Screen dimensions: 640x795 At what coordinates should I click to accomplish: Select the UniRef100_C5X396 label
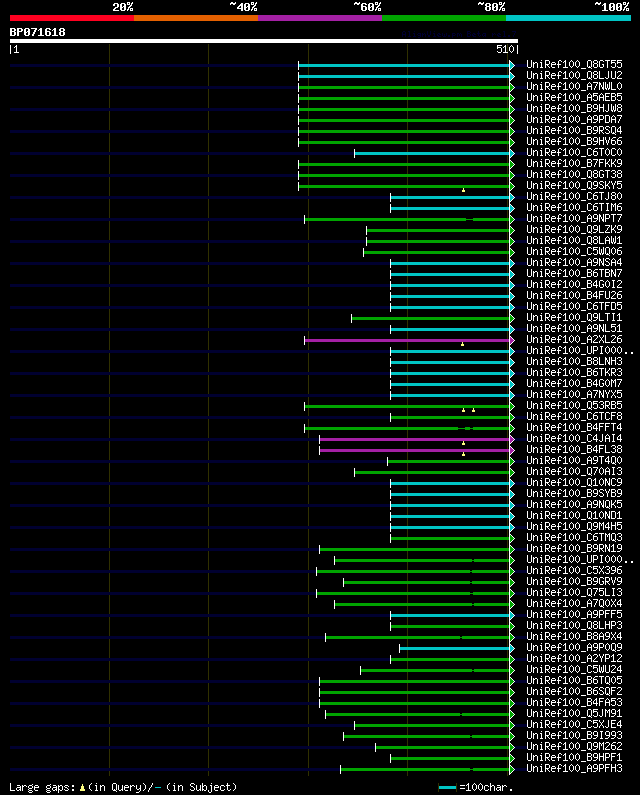tap(574, 570)
